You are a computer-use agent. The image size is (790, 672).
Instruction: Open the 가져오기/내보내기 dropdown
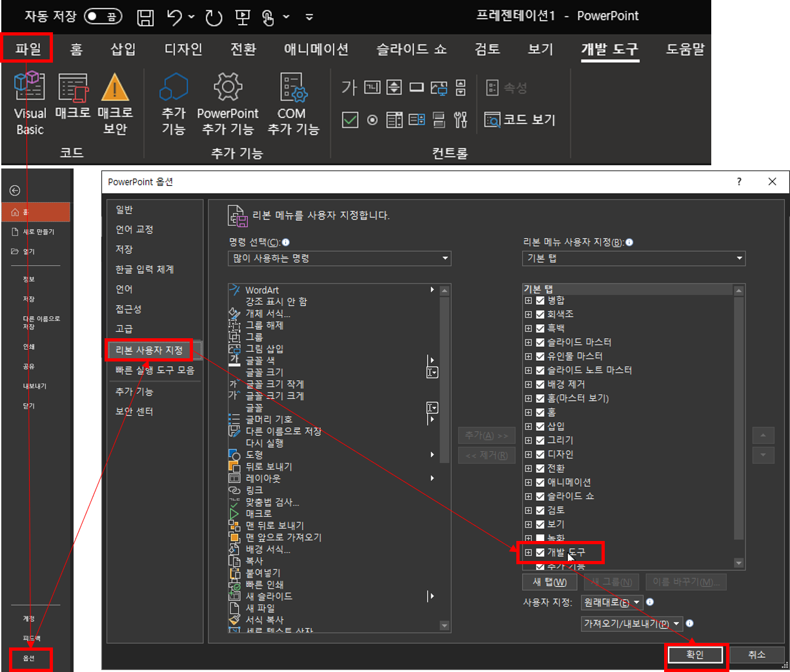click(632, 624)
